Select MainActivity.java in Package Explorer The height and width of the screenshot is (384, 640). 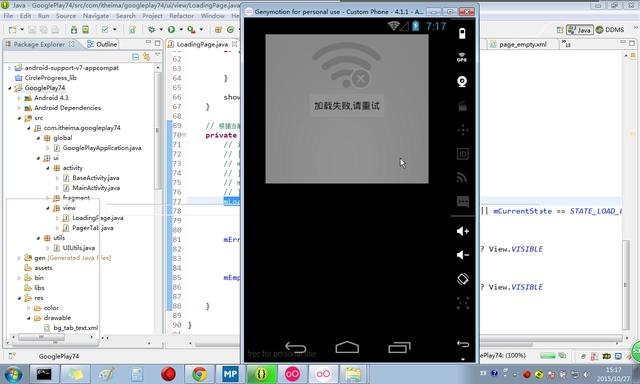click(91, 188)
